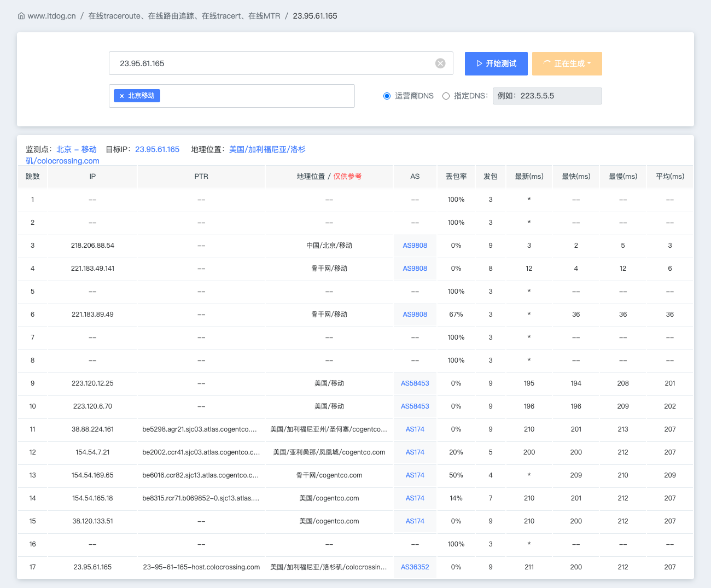Focus the custom DNS field showing 223.5.5.5
Image resolution: width=711 pixels, height=588 pixels.
(x=547, y=96)
